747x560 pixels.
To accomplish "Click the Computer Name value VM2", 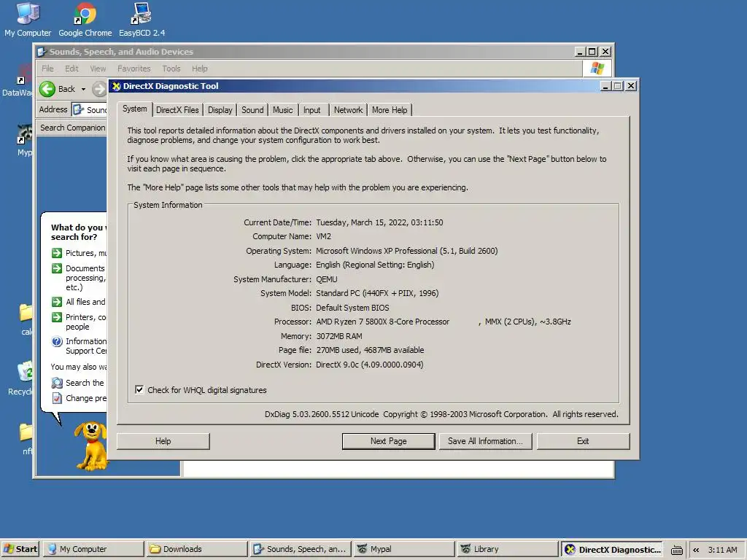I will click(x=323, y=236).
